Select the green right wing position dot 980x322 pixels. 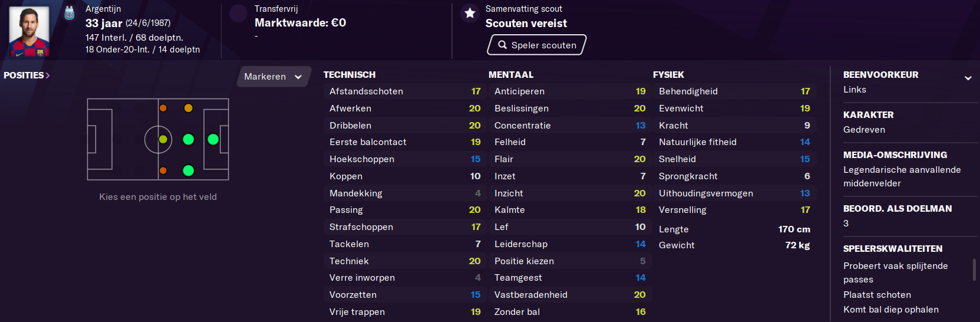[189, 170]
